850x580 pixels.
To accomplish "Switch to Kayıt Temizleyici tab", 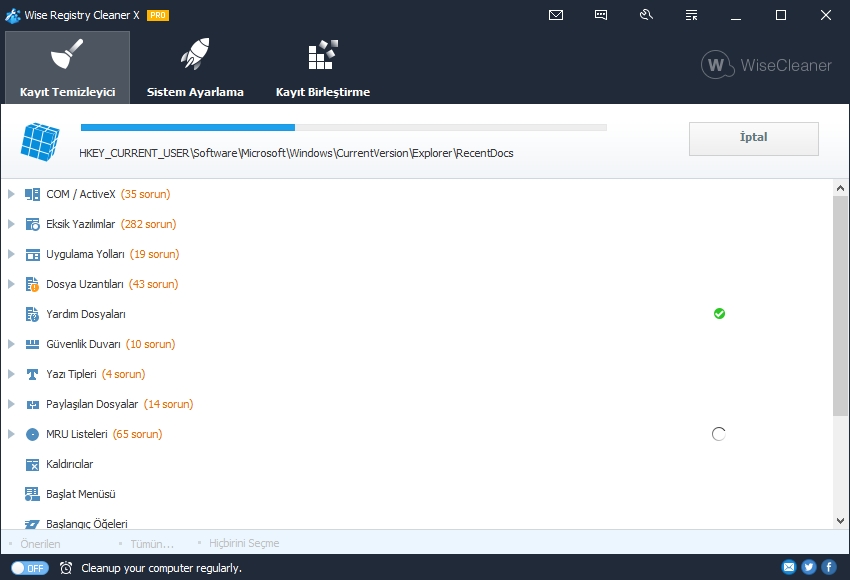I will click(67, 67).
